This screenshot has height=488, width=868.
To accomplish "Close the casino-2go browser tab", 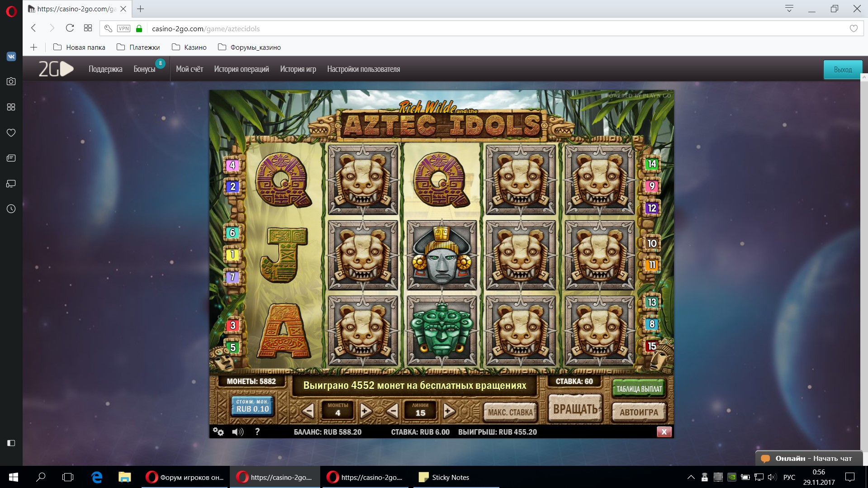I will pyautogui.click(x=123, y=9).
